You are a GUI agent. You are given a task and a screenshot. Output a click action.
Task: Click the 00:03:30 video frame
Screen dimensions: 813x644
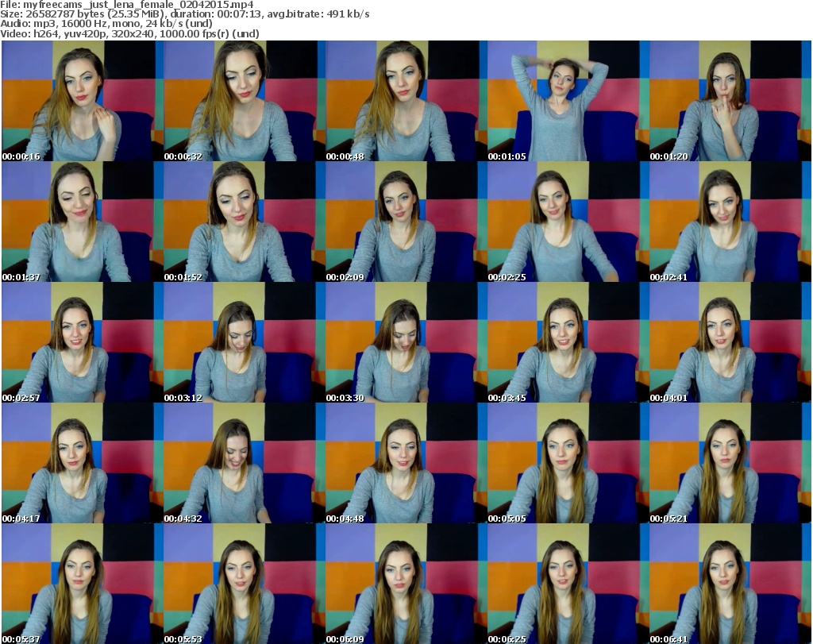(406, 343)
